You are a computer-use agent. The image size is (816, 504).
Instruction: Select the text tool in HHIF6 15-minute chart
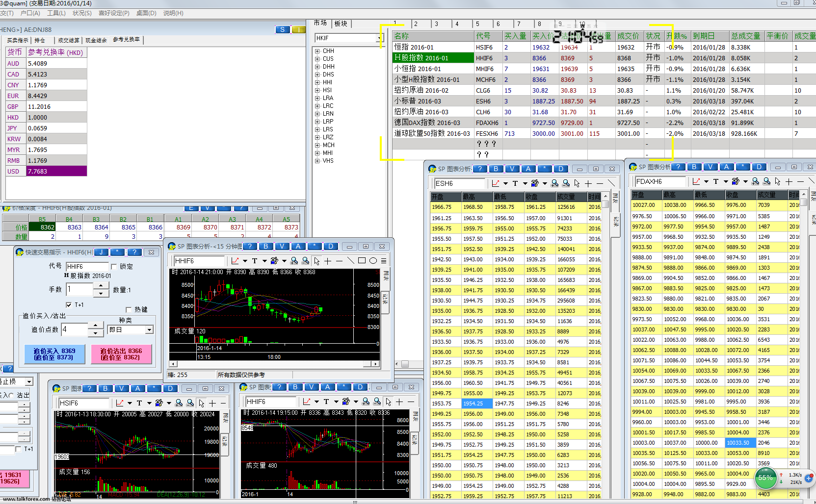255,261
